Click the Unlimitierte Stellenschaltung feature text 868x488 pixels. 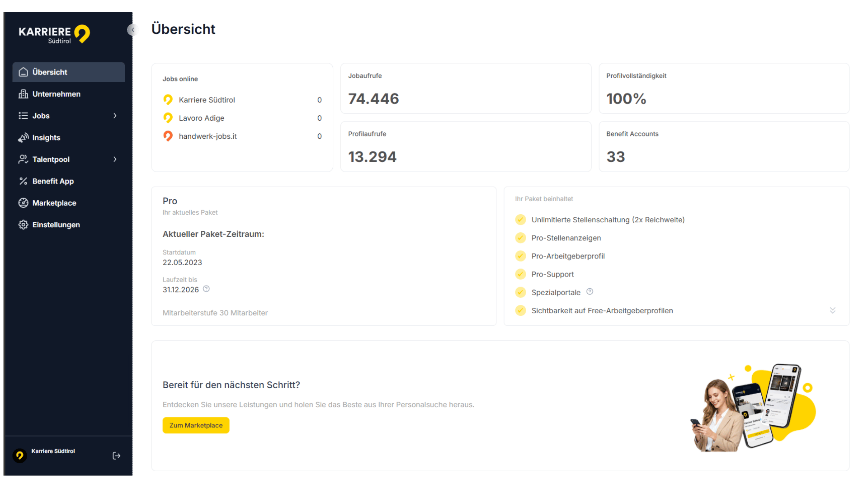[x=608, y=220]
